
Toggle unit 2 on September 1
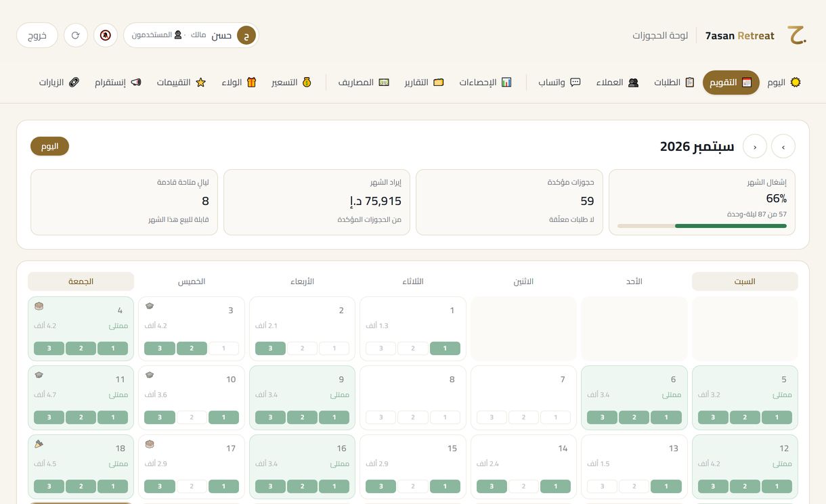[413, 348]
